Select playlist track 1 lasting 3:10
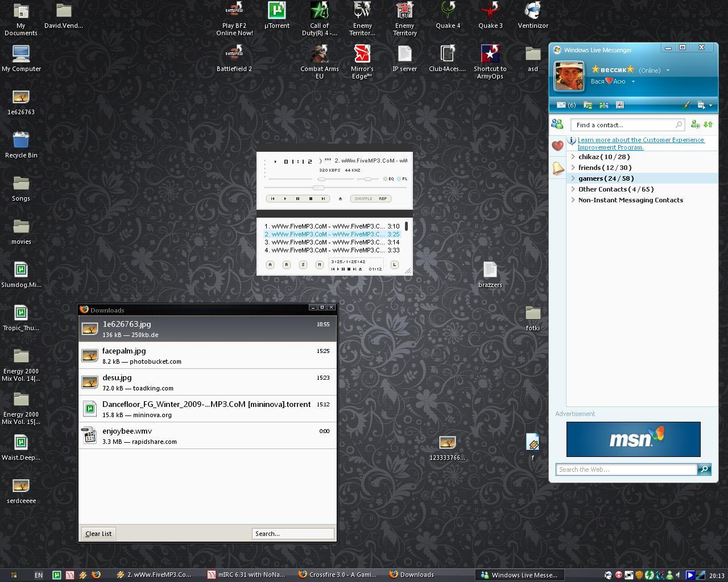 pyautogui.click(x=332, y=226)
